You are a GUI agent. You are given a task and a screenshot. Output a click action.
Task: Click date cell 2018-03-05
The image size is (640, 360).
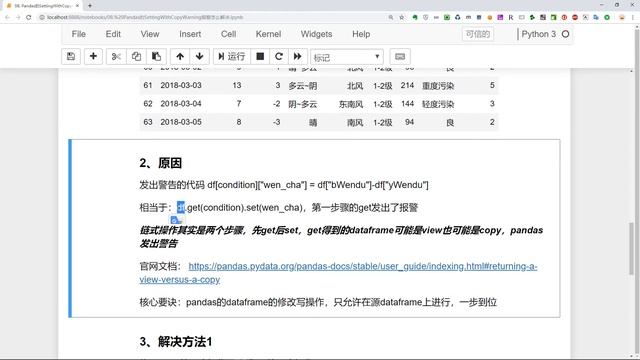181,122
